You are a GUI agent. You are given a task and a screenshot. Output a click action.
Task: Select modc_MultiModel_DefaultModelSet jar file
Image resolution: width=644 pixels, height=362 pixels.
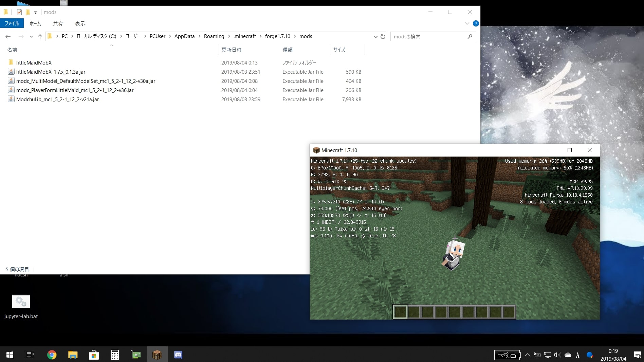tap(86, 81)
